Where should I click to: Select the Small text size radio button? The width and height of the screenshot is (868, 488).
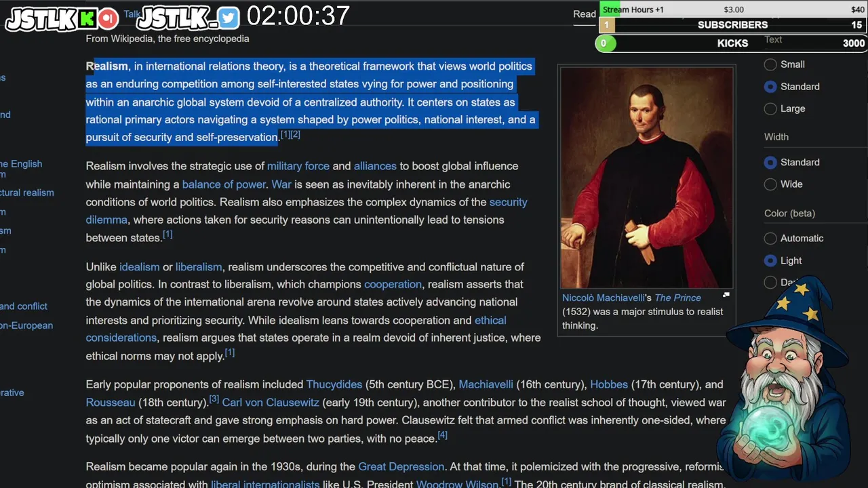point(770,64)
